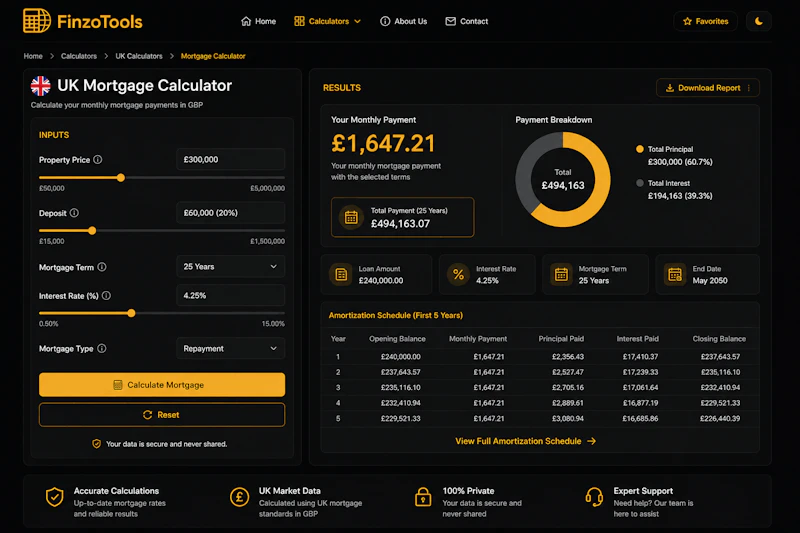The image size is (800, 533).
Task: Open the Mortgage Type Repayment dropdown
Action: tap(231, 348)
